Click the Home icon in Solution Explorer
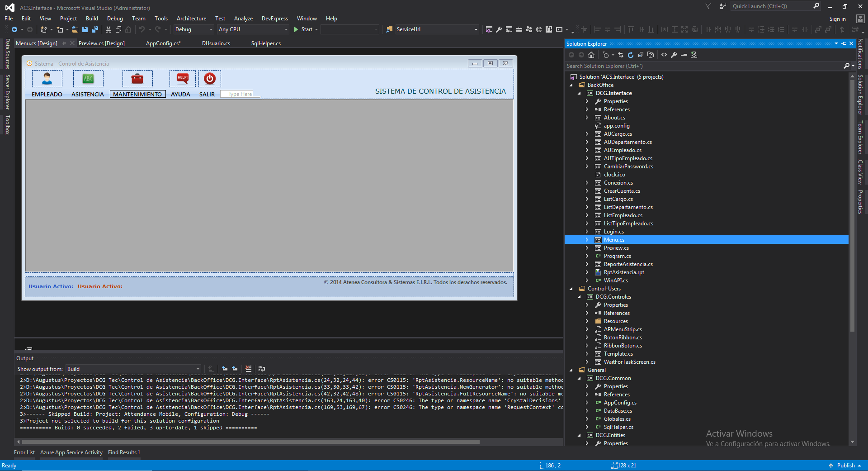 (x=591, y=55)
